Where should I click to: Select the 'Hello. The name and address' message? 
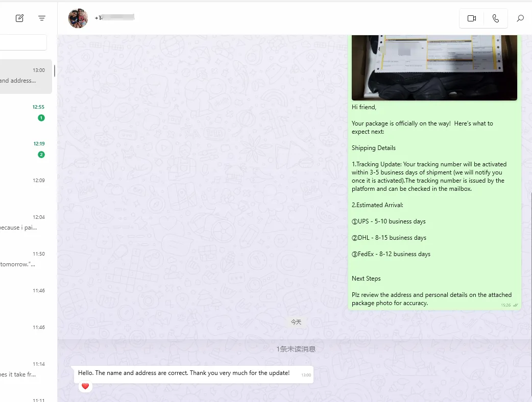tap(194, 374)
